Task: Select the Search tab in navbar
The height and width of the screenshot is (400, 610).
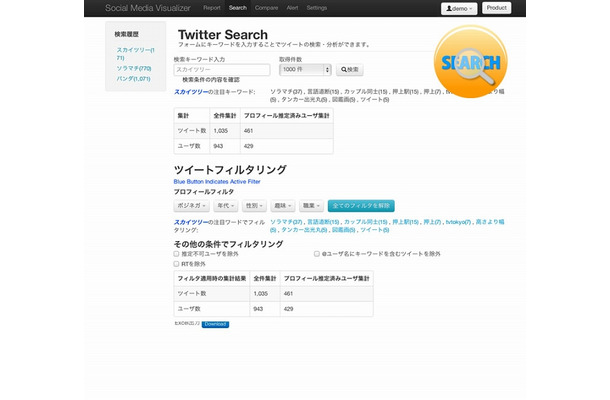Action: tap(238, 8)
